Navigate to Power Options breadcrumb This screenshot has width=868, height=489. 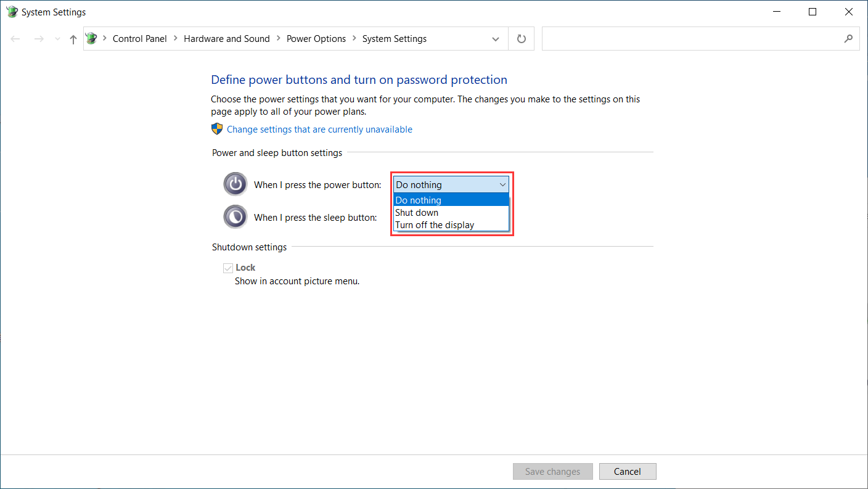(316, 39)
